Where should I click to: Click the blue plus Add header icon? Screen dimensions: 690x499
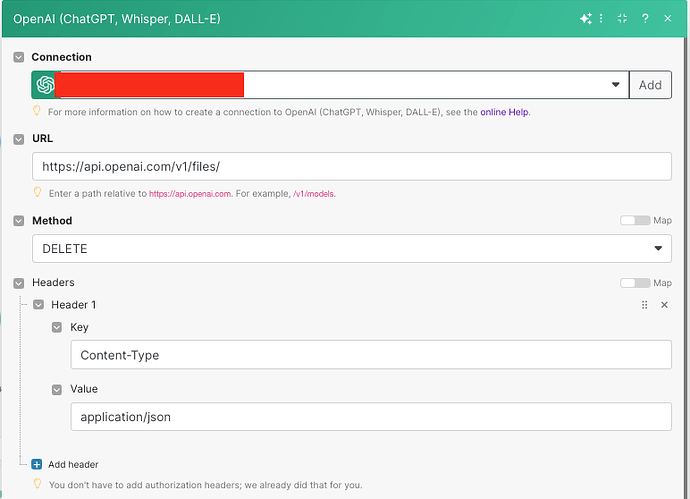37,464
